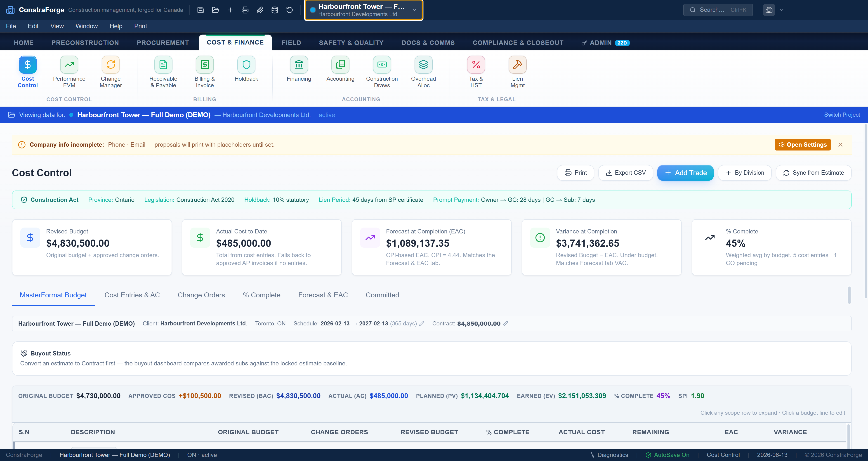The height and width of the screenshot is (461, 868).
Task: Open the Holdback tool
Action: (246, 69)
